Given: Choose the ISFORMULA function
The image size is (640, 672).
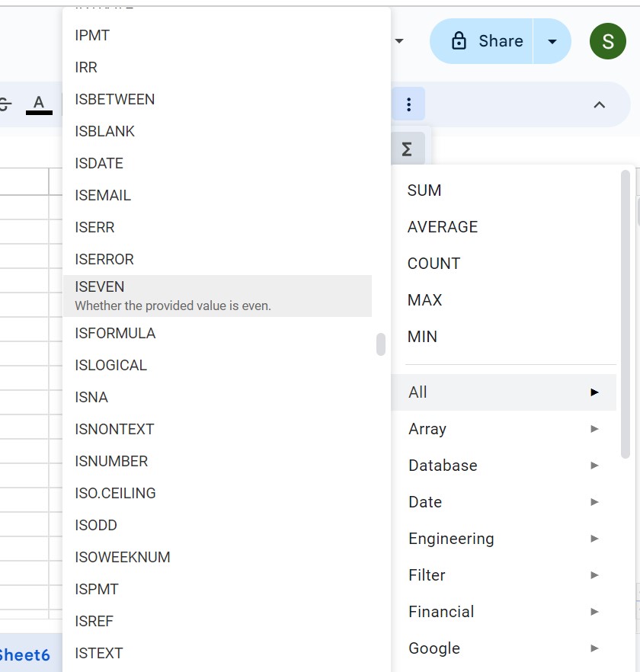Looking at the screenshot, I should click(217, 334).
